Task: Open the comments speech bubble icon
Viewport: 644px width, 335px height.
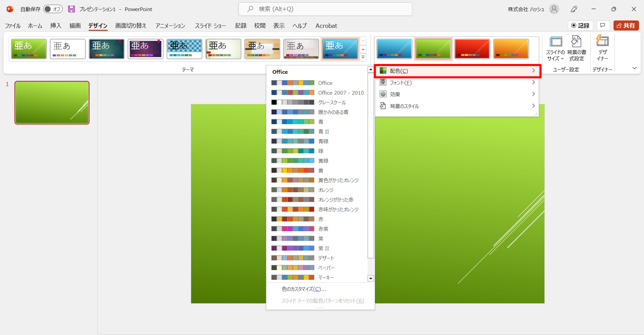Action: (603, 25)
